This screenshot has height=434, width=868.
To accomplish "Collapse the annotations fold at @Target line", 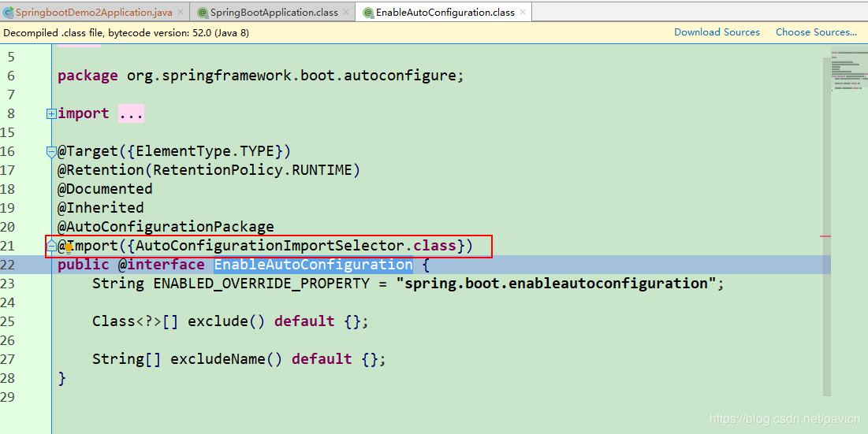I will 51,151.
